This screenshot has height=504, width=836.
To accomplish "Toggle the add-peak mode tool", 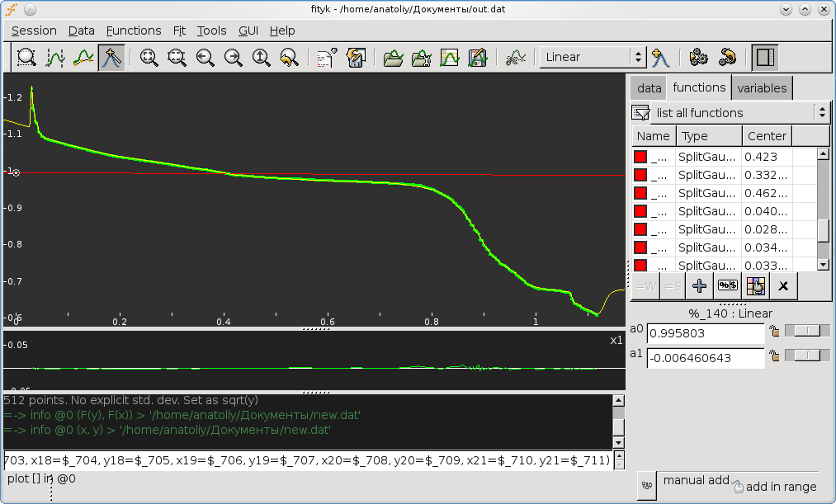I will (111, 57).
